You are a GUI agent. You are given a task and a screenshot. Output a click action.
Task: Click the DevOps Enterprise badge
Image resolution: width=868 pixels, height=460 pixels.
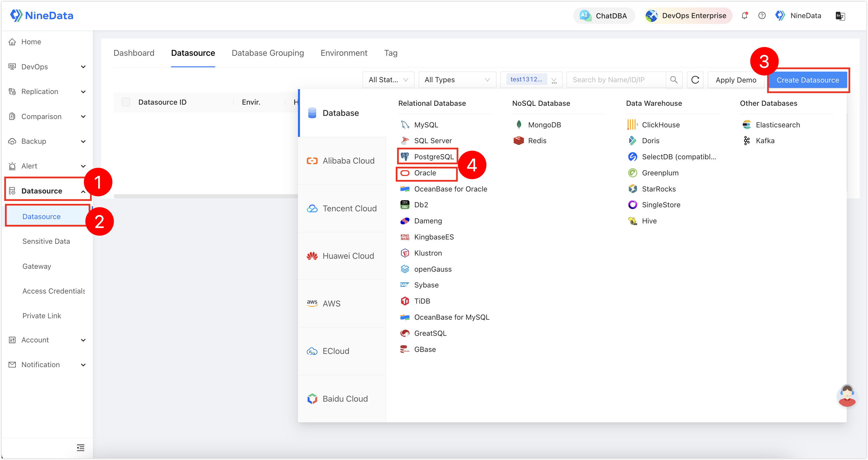pos(687,16)
